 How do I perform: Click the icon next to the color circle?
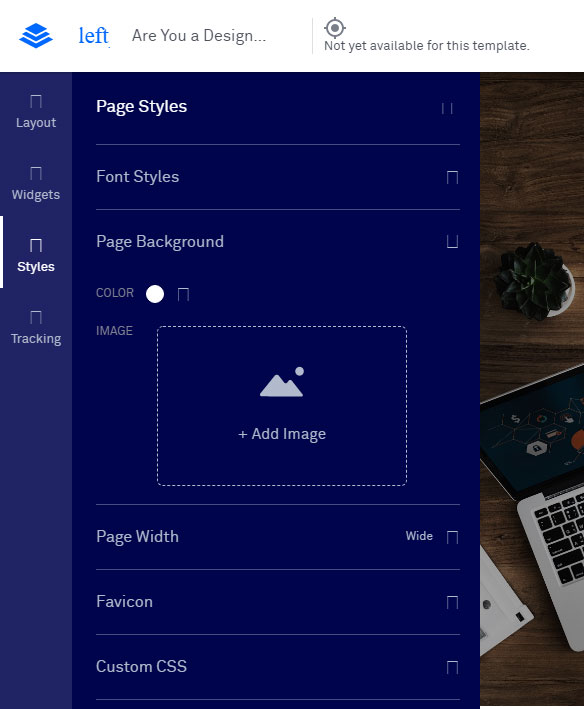(183, 294)
